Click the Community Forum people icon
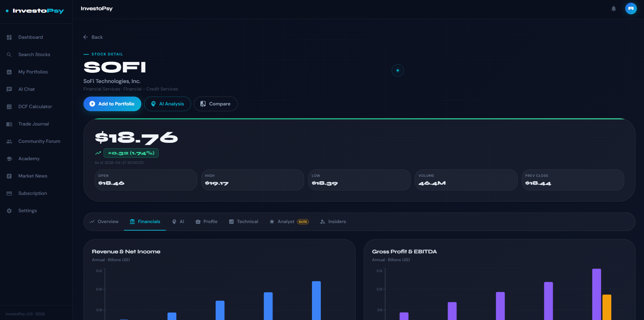644x320 pixels. pos(9,141)
